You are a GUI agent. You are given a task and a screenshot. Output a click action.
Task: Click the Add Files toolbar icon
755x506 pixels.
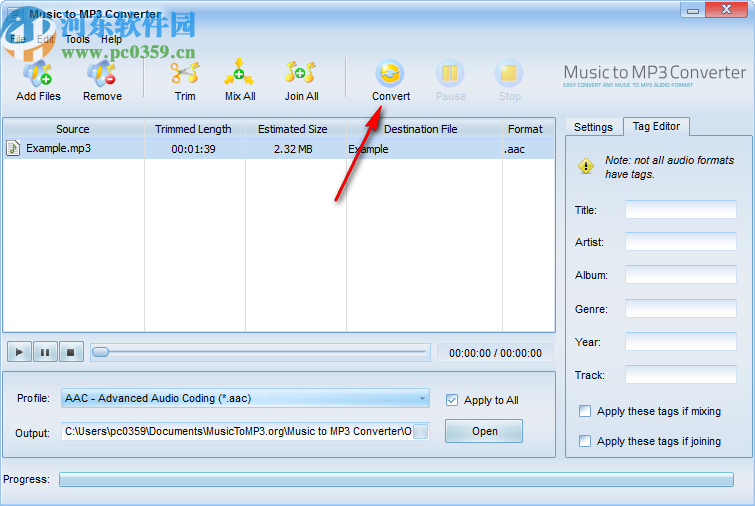(38, 74)
